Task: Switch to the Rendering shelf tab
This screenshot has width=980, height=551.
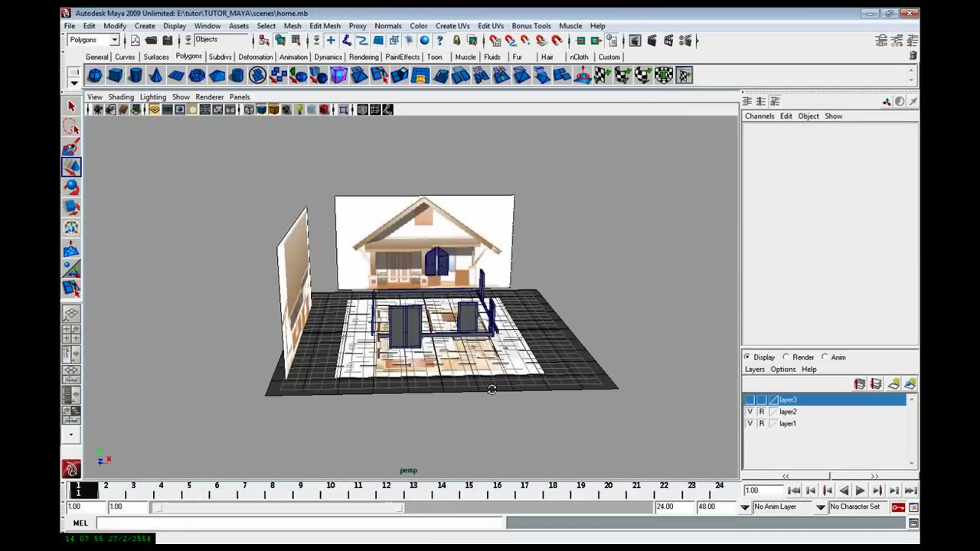Action: click(x=364, y=57)
